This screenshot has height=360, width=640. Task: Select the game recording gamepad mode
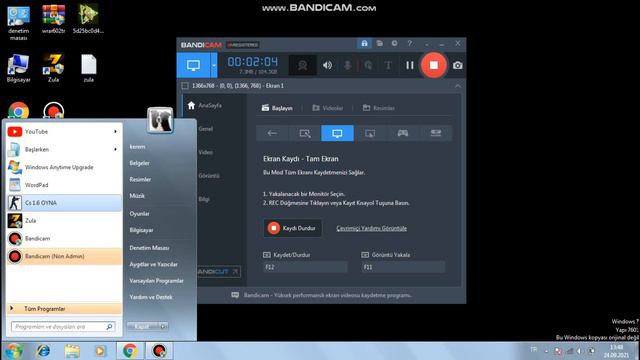[x=402, y=133]
